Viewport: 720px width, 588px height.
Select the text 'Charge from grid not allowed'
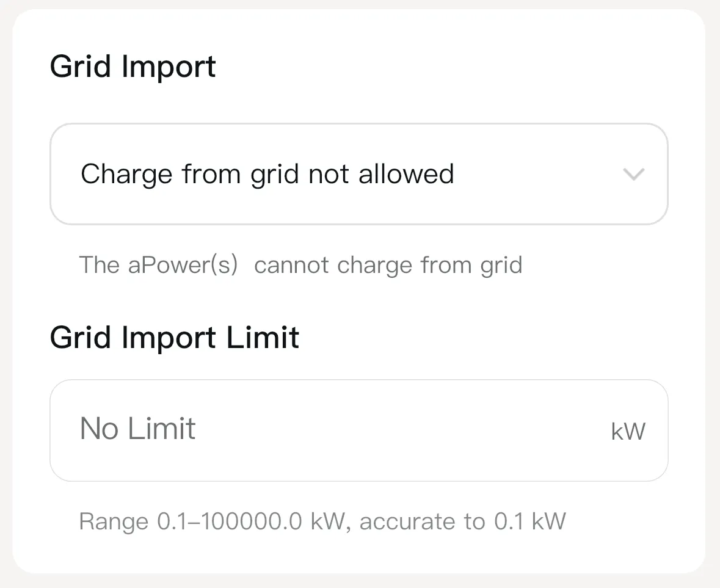point(267,174)
